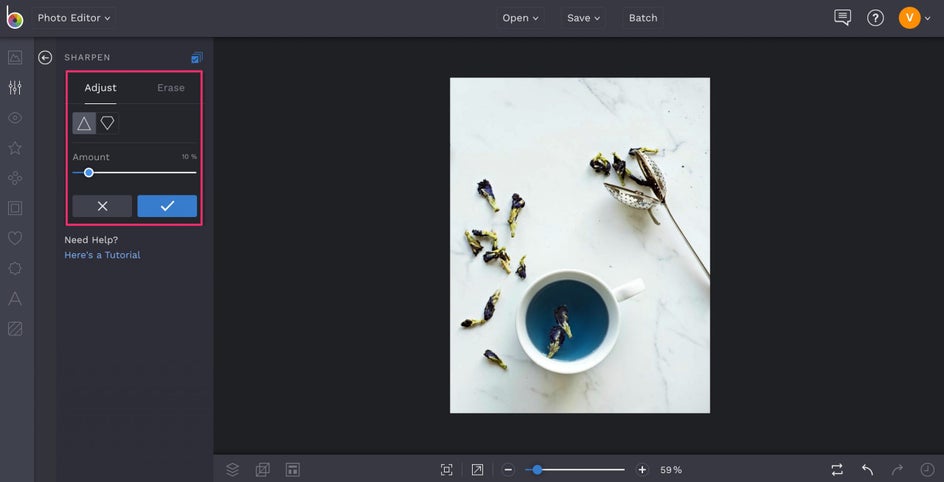Select the diamond-shaped sharpen mode
944x482 pixels.
point(107,123)
